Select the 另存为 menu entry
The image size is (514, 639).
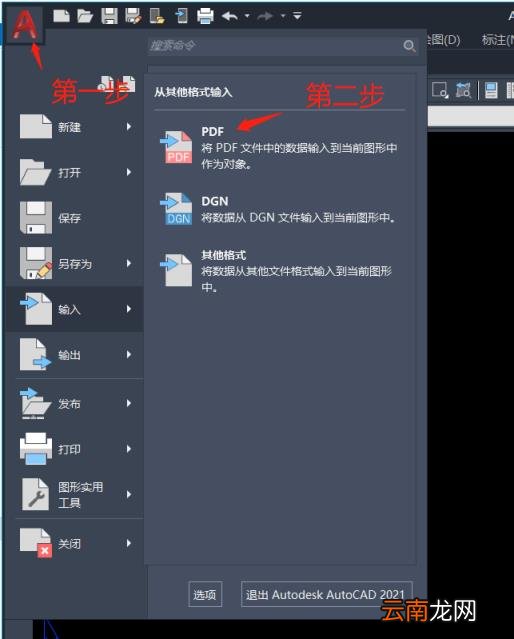coord(75,264)
